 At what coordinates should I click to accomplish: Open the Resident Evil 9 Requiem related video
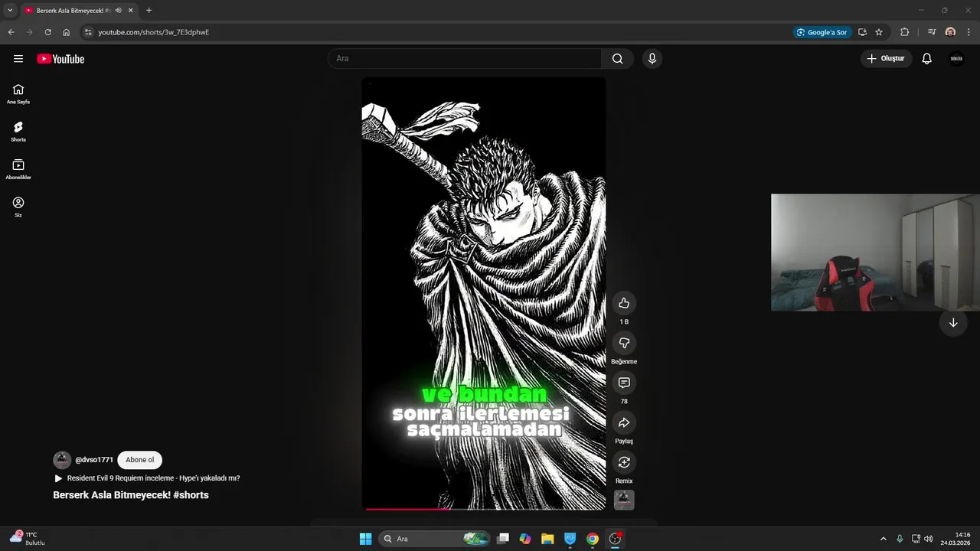coord(147,478)
